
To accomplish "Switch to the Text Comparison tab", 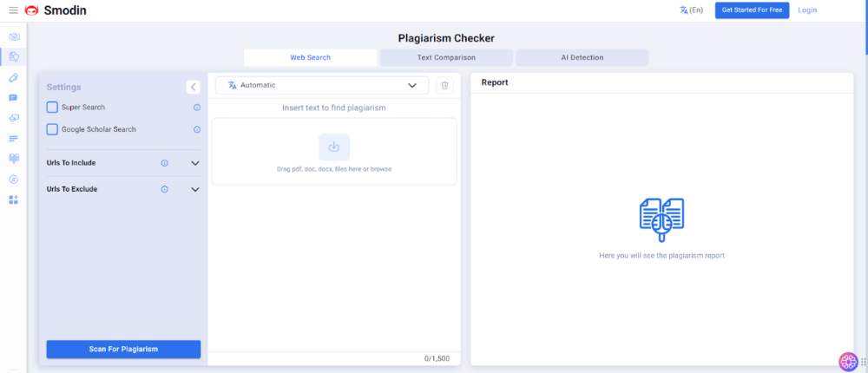I will pos(446,57).
